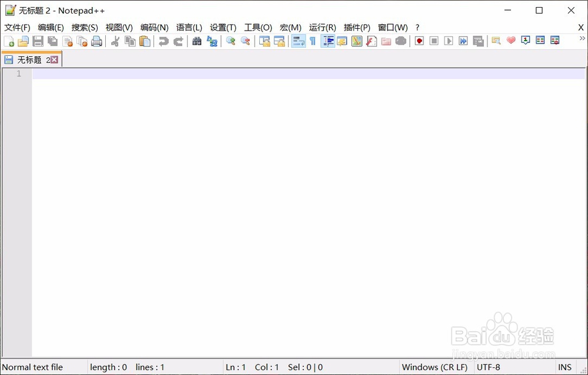Expand hidden toolbar items chevron
This screenshot has width=588, height=375.
(582, 38)
